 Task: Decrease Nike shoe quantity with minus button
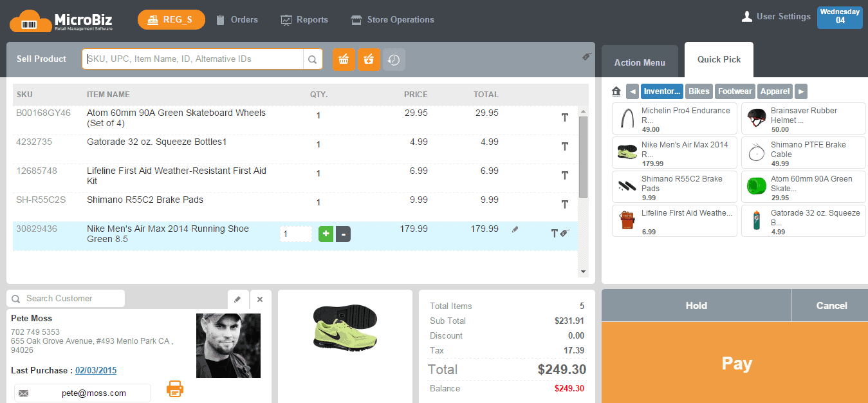[343, 234]
